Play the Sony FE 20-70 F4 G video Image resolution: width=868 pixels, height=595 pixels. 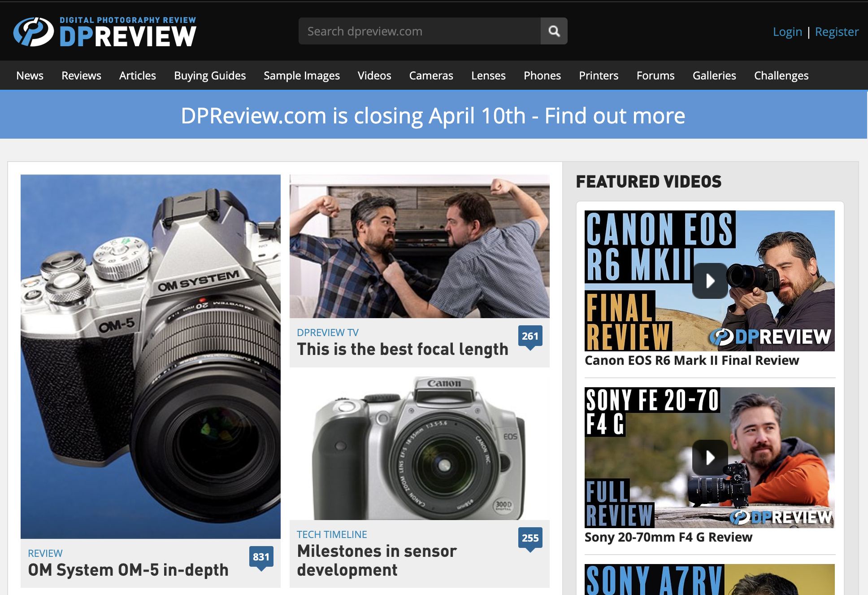[710, 458]
